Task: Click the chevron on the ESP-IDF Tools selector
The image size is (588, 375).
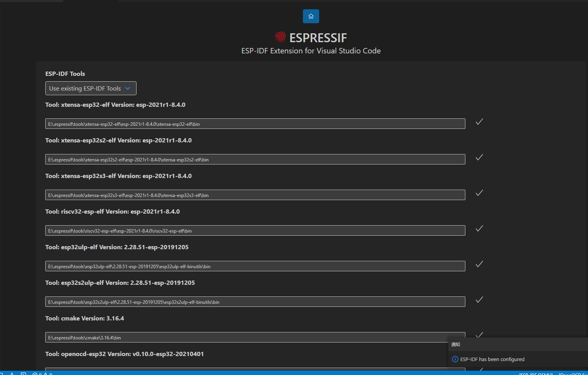Action: click(128, 88)
